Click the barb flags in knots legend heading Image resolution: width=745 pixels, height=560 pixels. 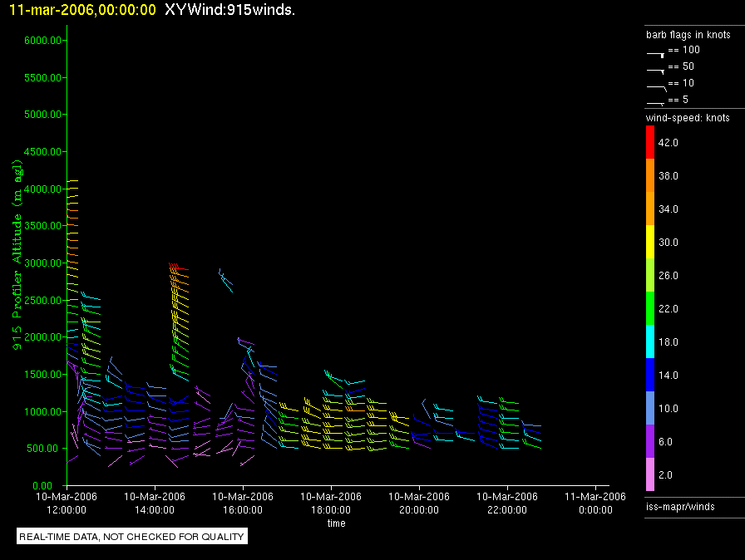click(688, 35)
